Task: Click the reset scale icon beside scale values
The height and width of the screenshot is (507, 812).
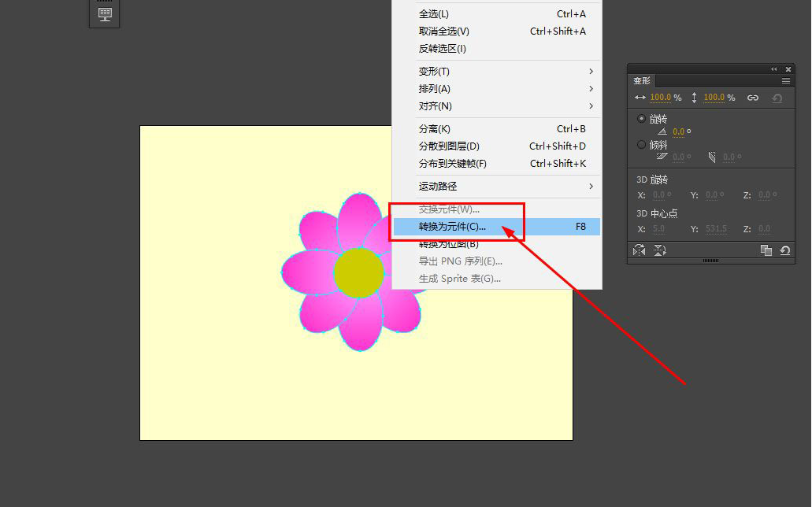Action: click(777, 98)
